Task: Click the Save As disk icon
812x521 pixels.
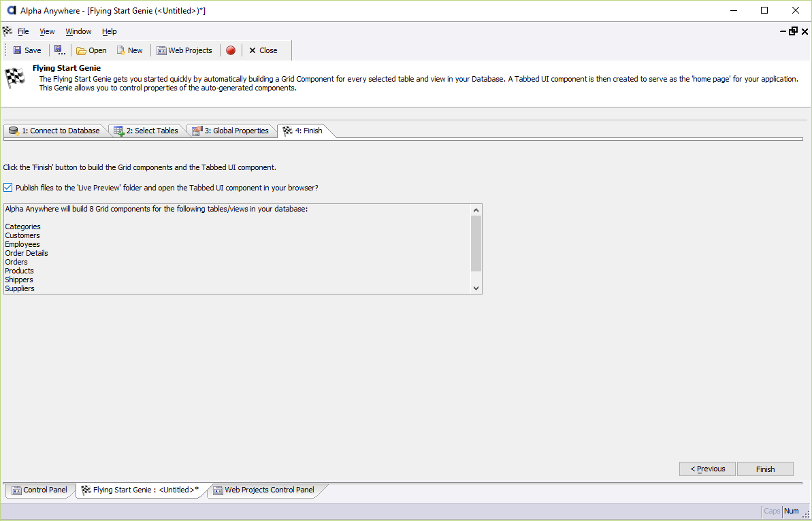Action: (59, 50)
